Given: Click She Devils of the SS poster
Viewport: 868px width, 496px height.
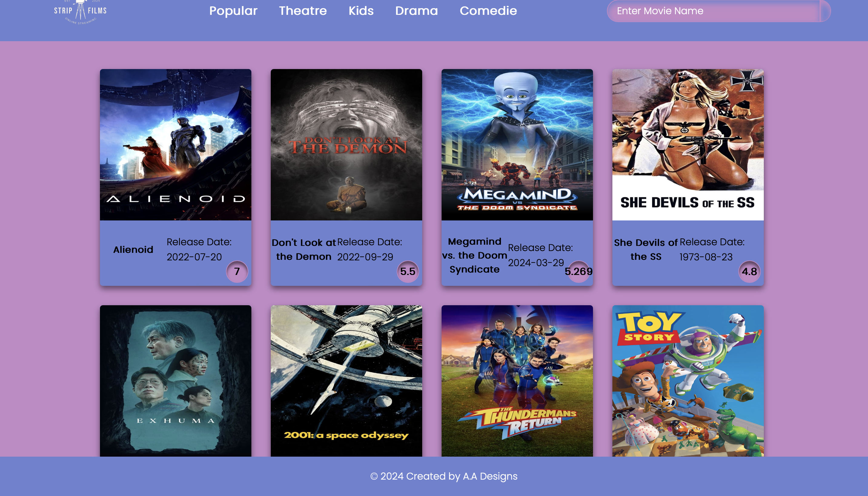Looking at the screenshot, I should pos(687,145).
